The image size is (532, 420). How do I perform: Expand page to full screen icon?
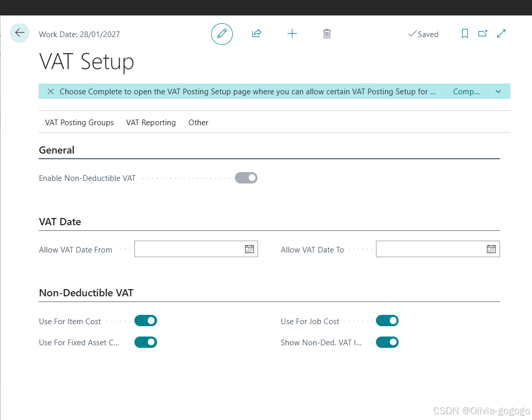pyautogui.click(x=501, y=33)
